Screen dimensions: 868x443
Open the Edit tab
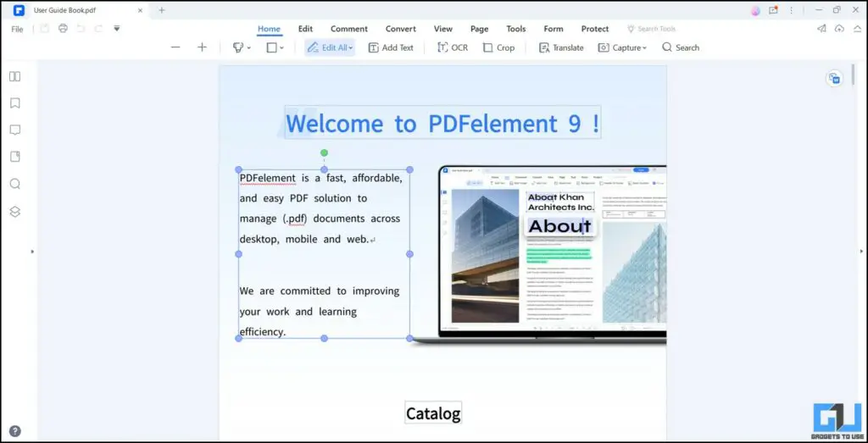pos(305,29)
